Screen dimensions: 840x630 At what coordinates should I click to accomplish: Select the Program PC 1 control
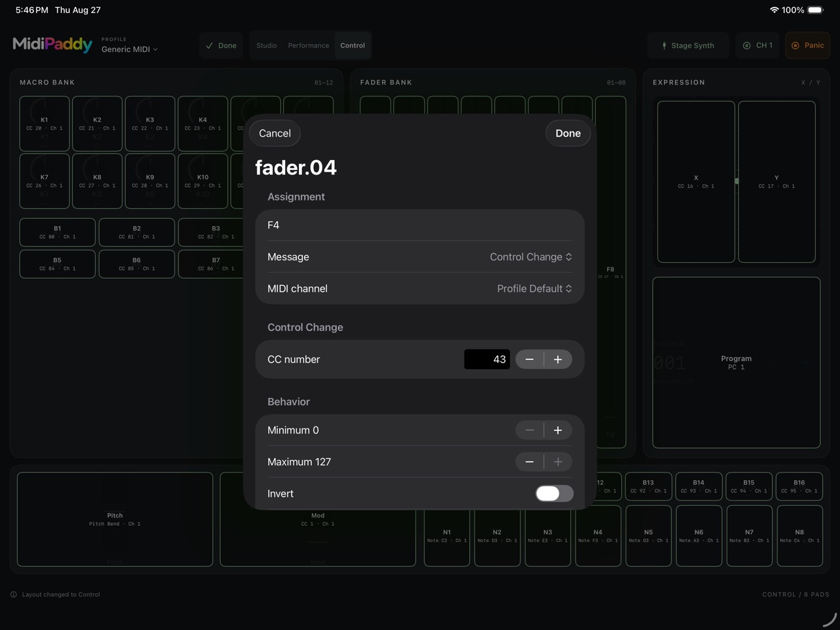point(736,363)
